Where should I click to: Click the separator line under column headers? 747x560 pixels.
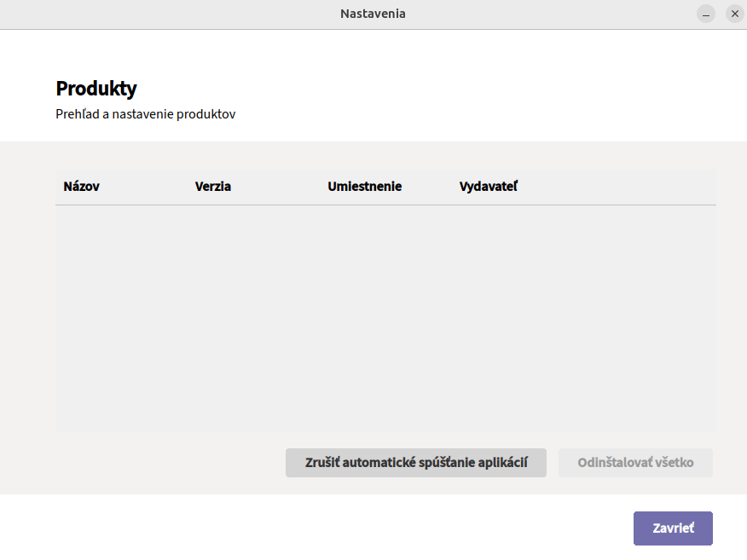click(384, 205)
